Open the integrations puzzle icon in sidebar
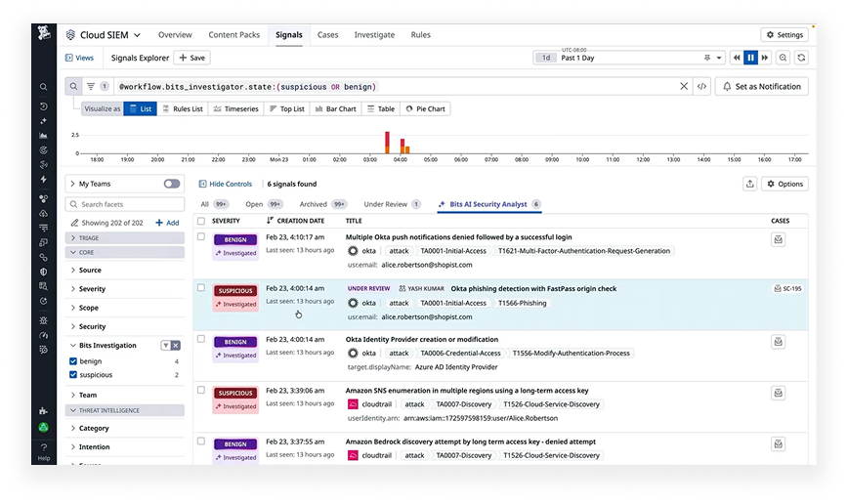848x504 pixels. [43, 411]
